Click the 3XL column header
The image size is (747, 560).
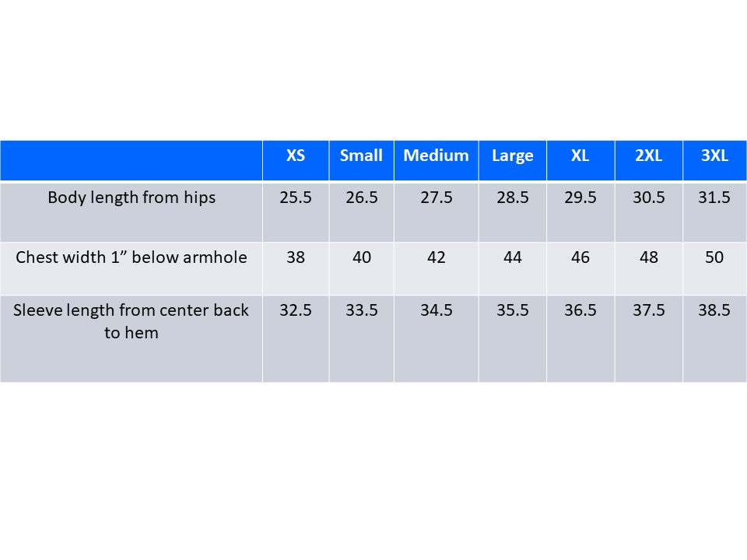tap(714, 156)
